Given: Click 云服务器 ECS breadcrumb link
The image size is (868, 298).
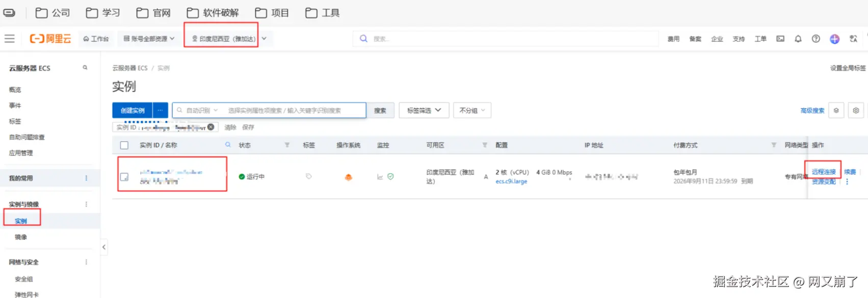Looking at the screenshot, I should tap(130, 68).
